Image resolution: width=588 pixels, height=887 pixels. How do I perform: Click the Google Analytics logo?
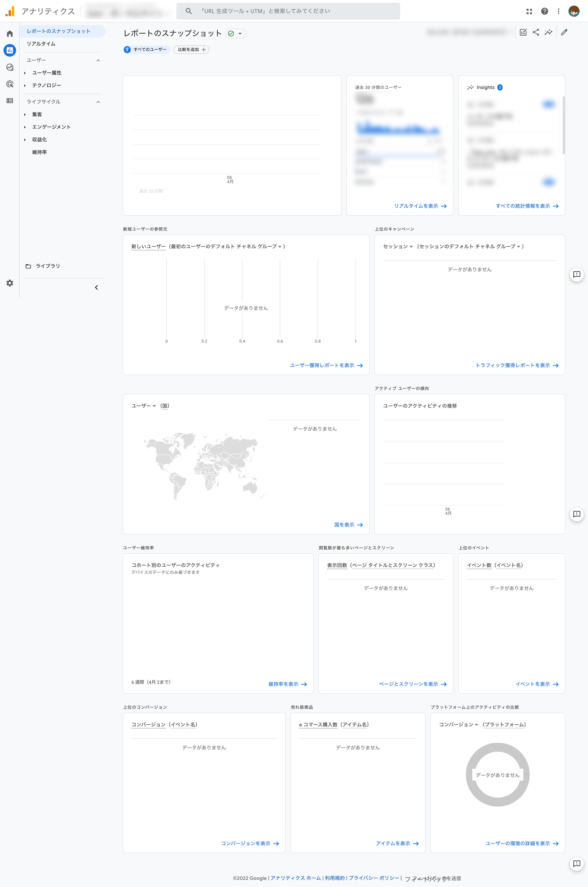coord(10,11)
